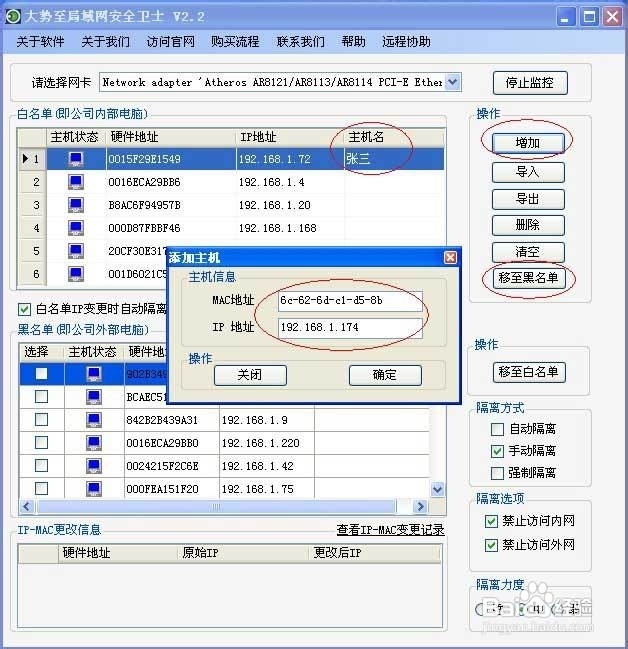Click host status icon for 000D87FBBF46
The width and height of the screenshot is (628, 649).
pyautogui.click(x=76, y=228)
